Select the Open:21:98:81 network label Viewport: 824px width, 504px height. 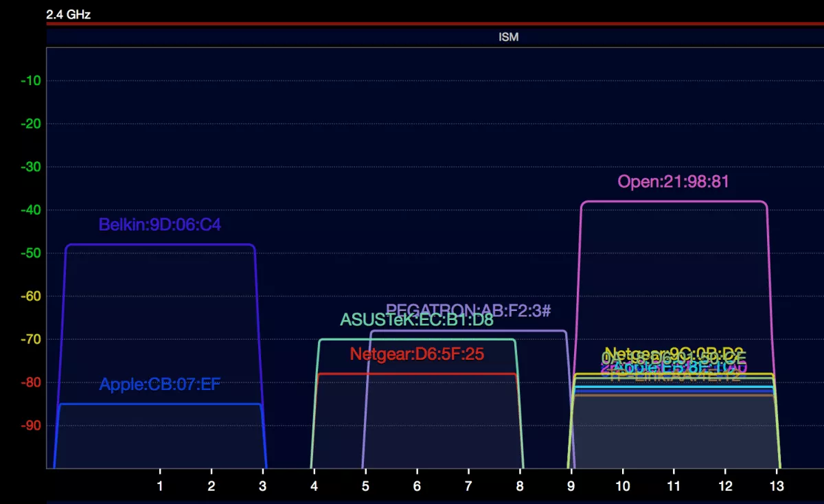pos(673,182)
